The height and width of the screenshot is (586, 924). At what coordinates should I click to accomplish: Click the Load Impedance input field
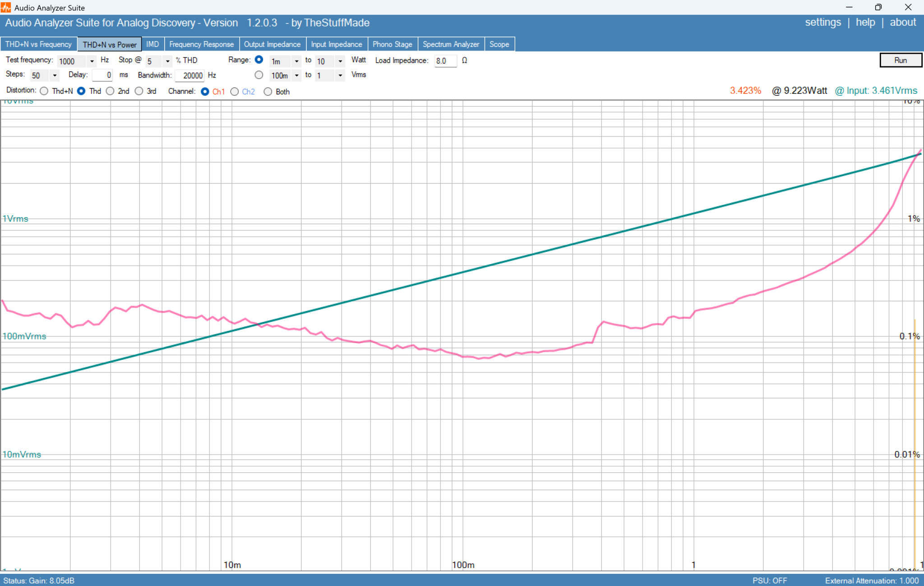(445, 61)
